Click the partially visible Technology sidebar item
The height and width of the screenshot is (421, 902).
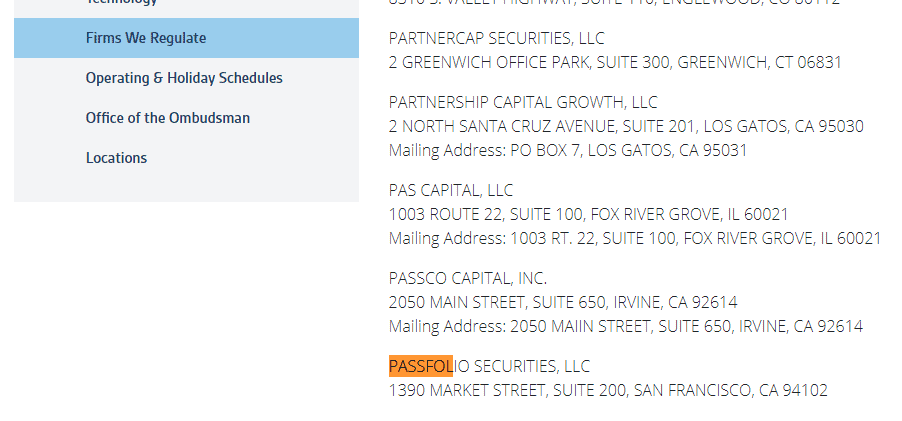122,3
